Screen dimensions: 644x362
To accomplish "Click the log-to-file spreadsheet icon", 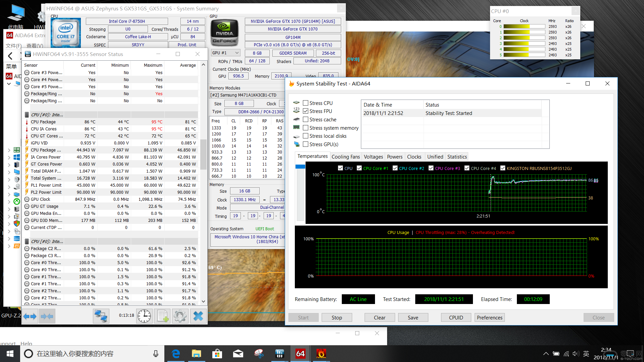I will pyautogui.click(x=162, y=316).
